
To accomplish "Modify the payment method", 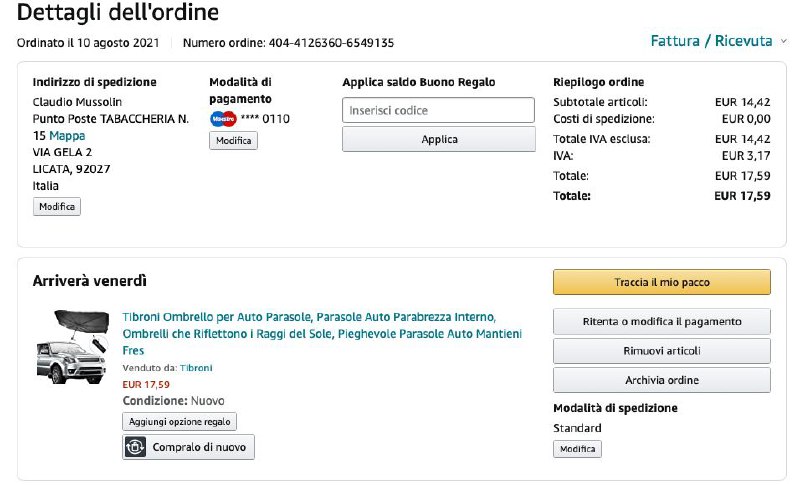I will click(x=233, y=141).
